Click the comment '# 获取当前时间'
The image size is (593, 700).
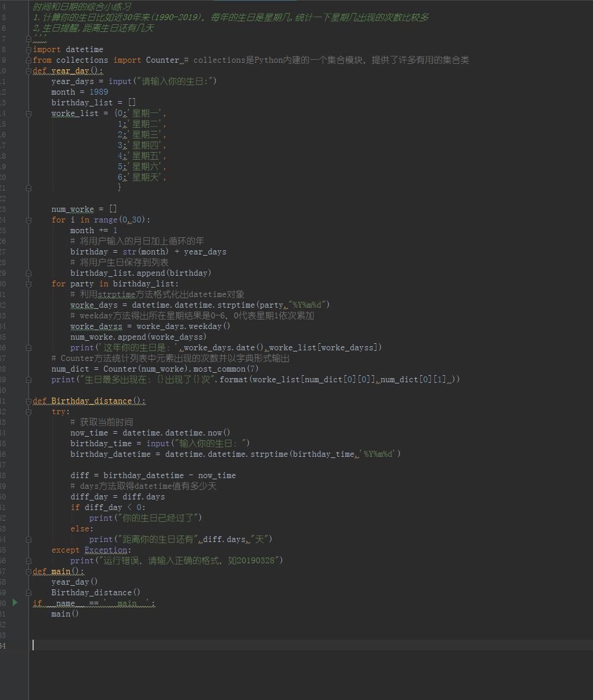(101, 422)
